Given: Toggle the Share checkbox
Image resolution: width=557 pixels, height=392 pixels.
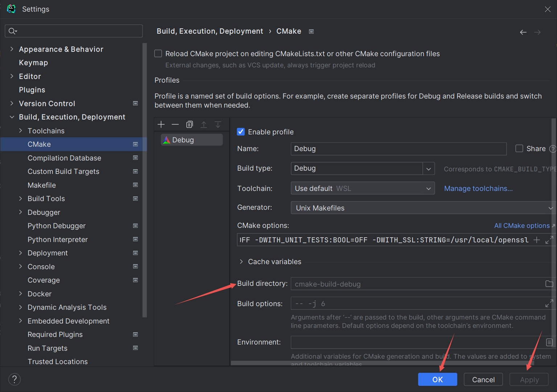Looking at the screenshot, I should click(x=519, y=149).
